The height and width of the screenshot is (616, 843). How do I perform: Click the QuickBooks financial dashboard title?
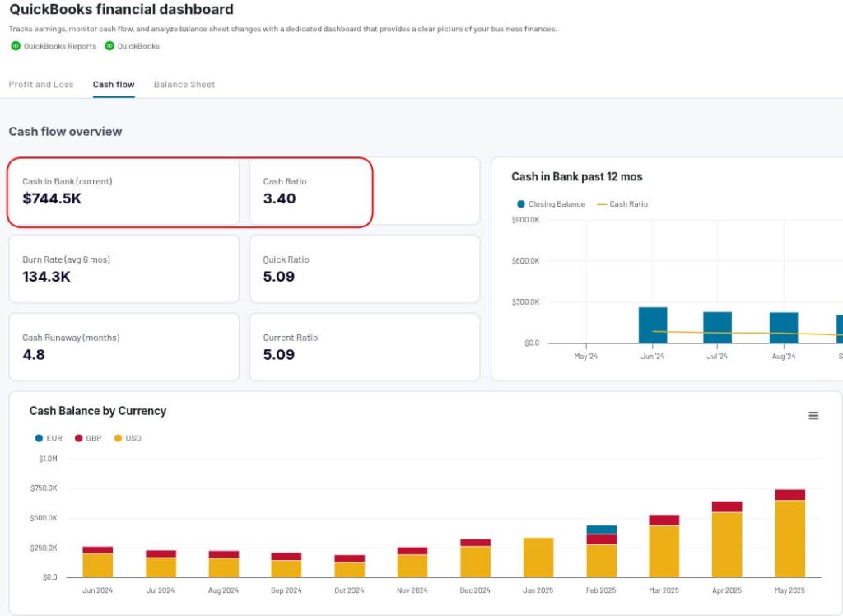click(122, 9)
